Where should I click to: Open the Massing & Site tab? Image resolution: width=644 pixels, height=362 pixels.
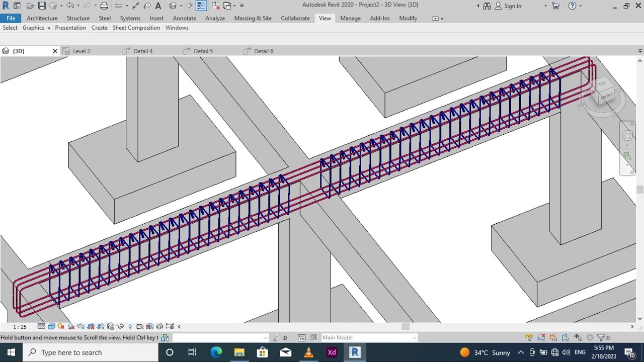point(253,18)
